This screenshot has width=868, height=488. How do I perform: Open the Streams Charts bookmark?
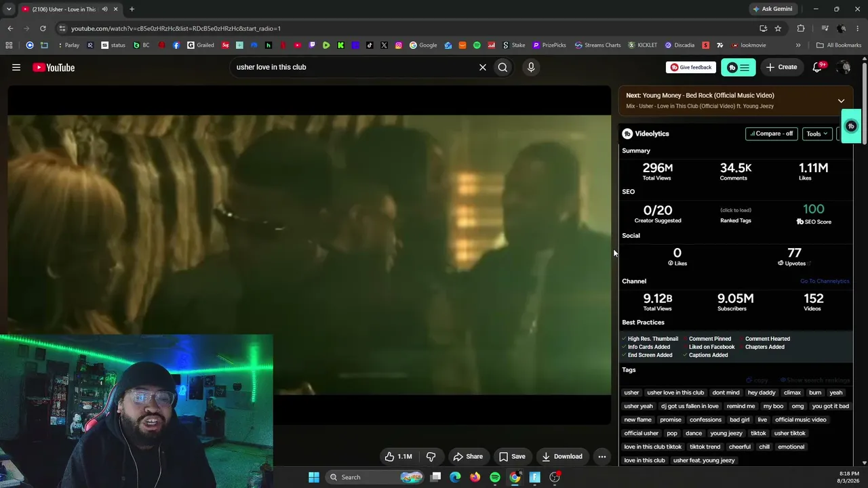[x=597, y=45]
